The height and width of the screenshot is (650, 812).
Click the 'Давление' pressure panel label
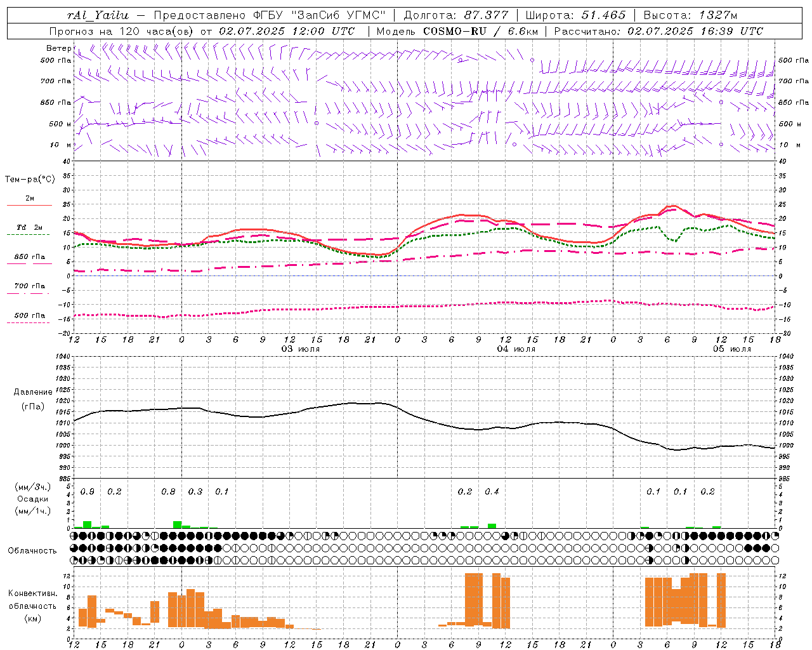click(x=33, y=392)
